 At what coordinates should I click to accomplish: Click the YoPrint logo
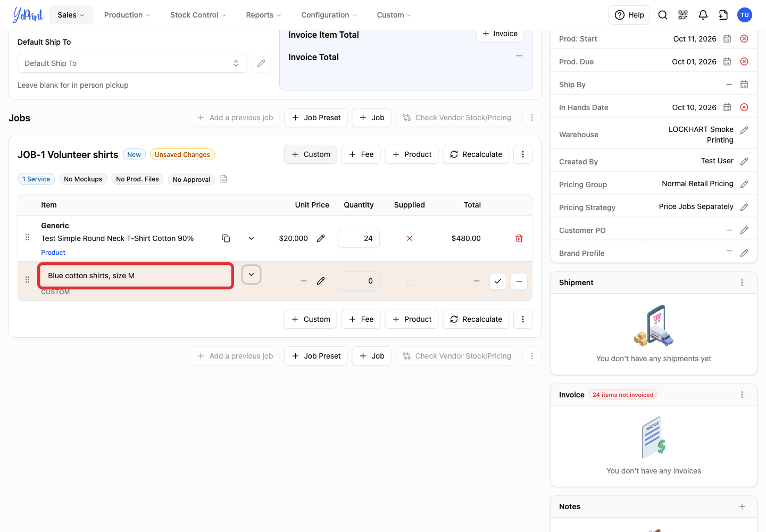[x=28, y=14]
